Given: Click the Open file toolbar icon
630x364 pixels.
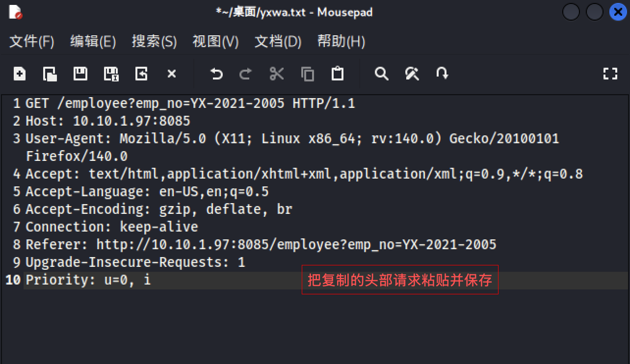Looking at the screenshot, I should [x=50, y=74].
